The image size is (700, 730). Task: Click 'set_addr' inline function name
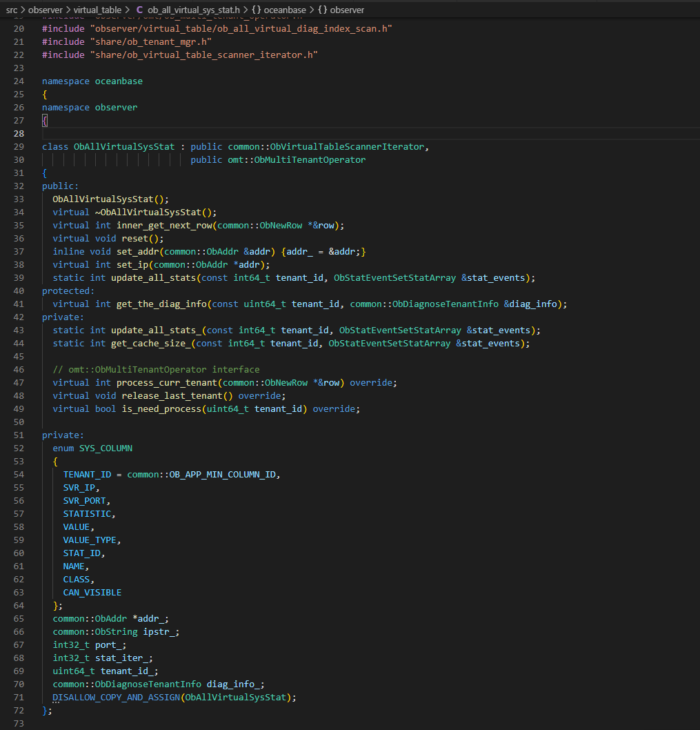[x=137, y=251]
